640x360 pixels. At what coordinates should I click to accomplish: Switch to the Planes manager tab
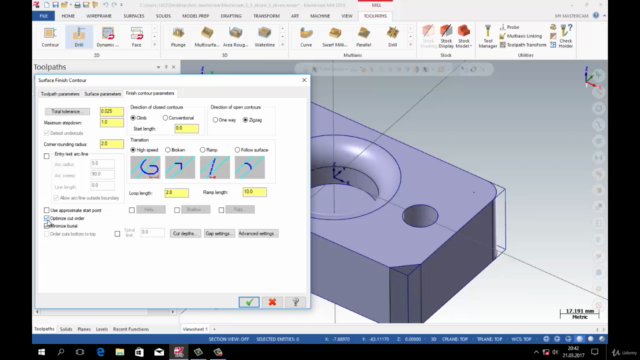(84, 329)
